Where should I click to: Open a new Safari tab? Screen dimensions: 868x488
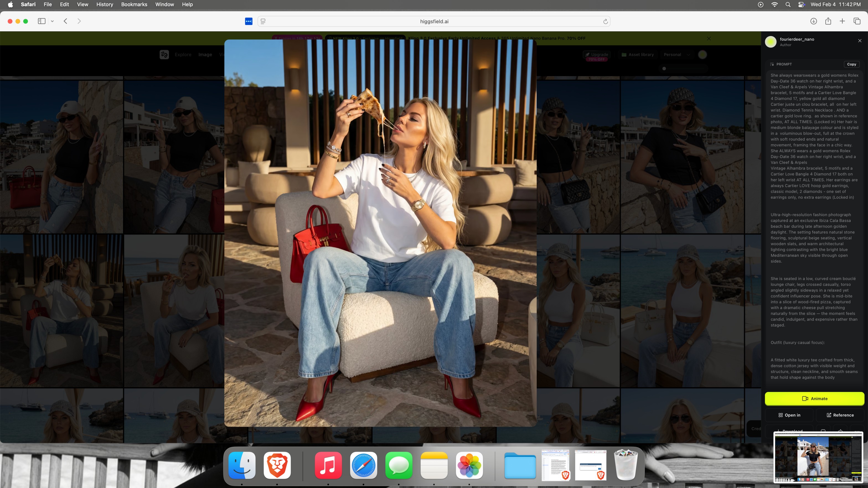[842, 21]
